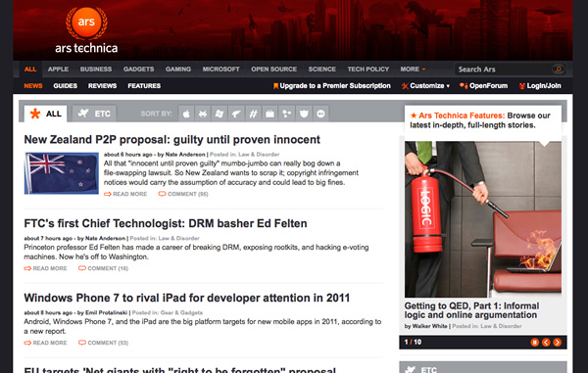
Task: Select ALL in the top category bar
Action: pyautogui.click(x=30, y=69)
